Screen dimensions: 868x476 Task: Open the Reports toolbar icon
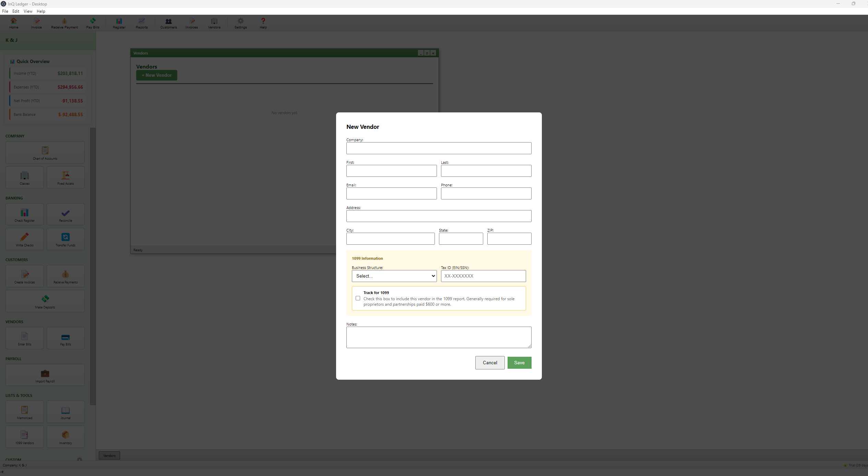tap(142, 23)
